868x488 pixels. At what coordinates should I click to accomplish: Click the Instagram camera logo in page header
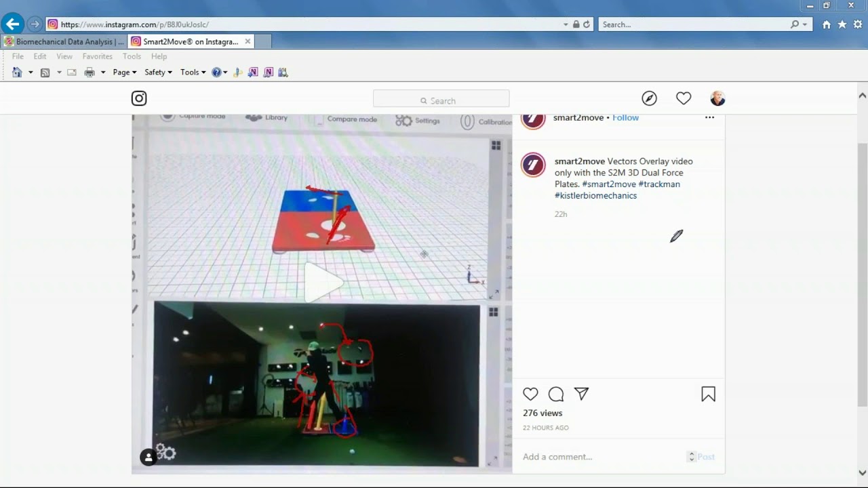click(x=139, y=98)
